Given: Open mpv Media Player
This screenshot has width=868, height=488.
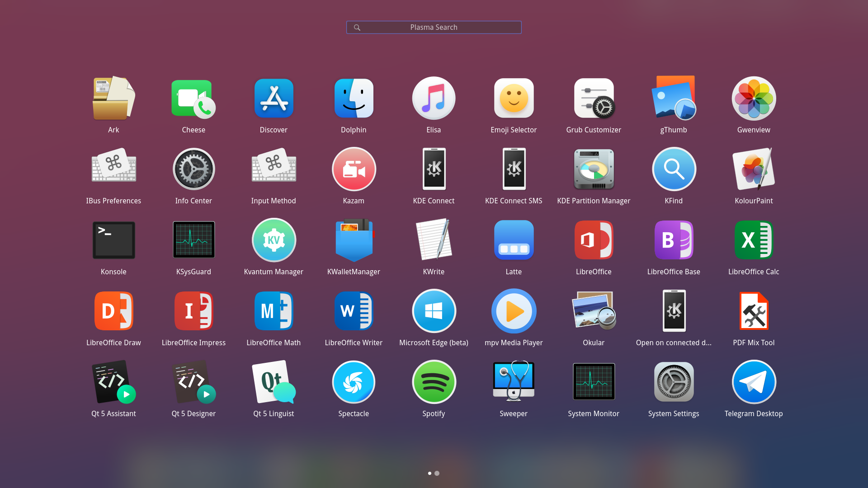Looking at the screenshot, I should tap(514, 311).
